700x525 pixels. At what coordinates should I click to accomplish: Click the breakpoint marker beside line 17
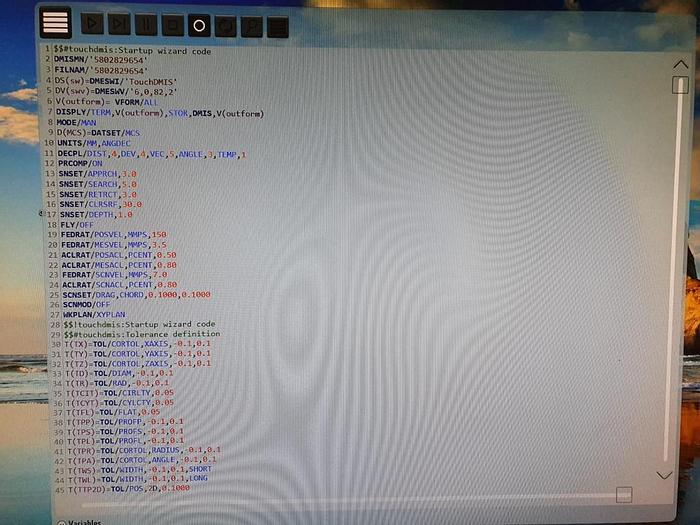tap(43, 214)
